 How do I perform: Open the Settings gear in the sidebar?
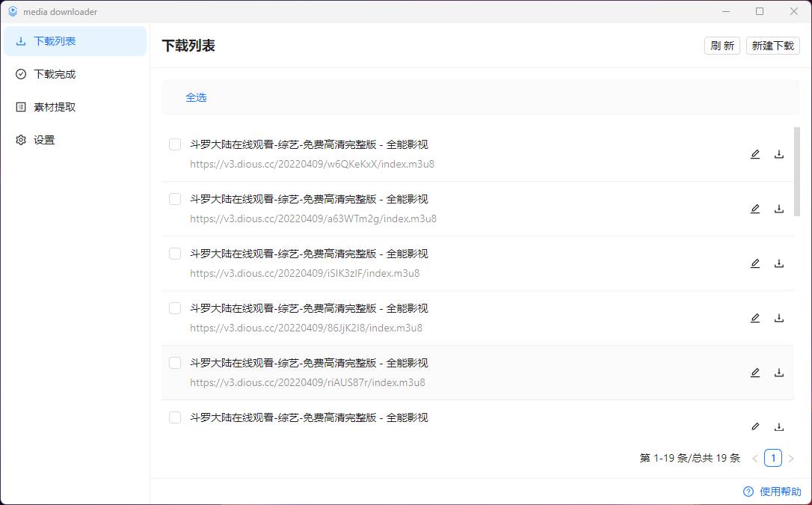pyautogui.click(x=20, y=140)
